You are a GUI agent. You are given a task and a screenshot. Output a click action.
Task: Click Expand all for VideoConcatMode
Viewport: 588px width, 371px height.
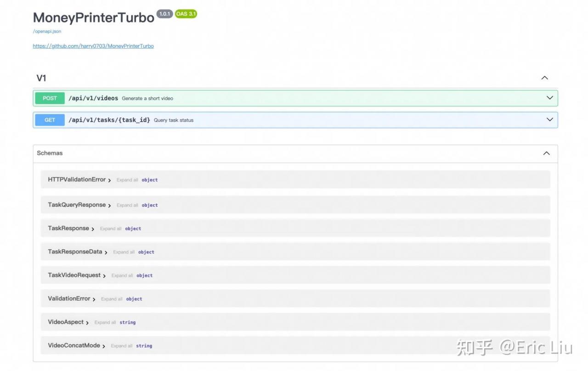(122, 346)
